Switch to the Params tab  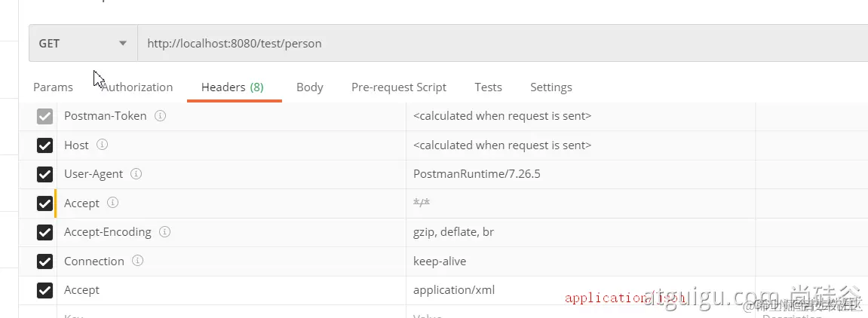(x=53, y=87)
